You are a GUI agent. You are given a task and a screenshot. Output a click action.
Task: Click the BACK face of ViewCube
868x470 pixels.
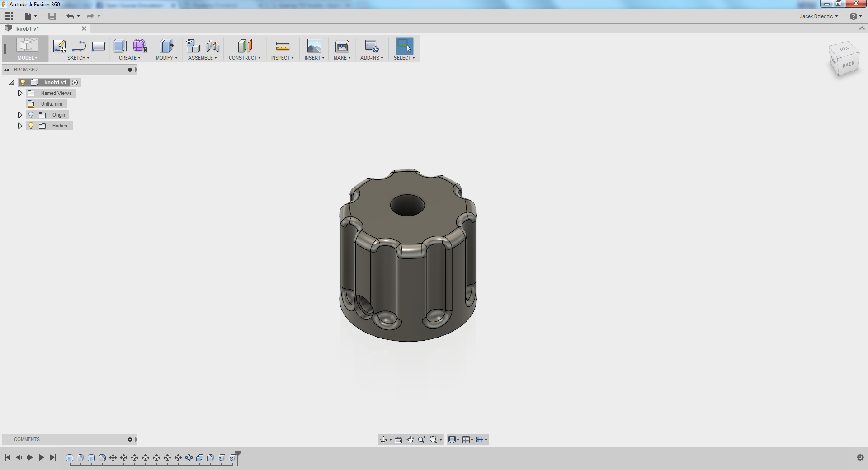click(848, 64)
